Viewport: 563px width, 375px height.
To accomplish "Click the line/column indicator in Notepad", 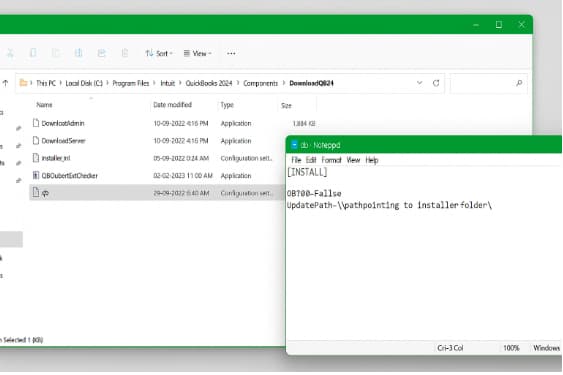I will tap(450, 348).
